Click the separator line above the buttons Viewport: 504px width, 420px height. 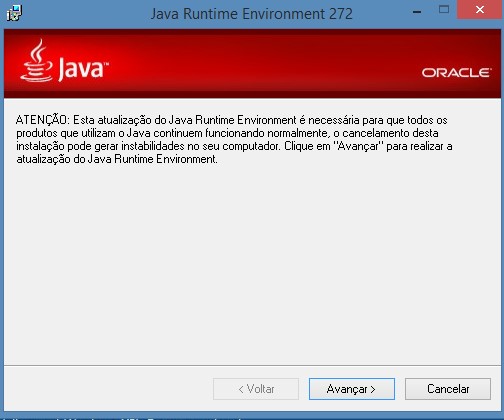coord(252,365)
